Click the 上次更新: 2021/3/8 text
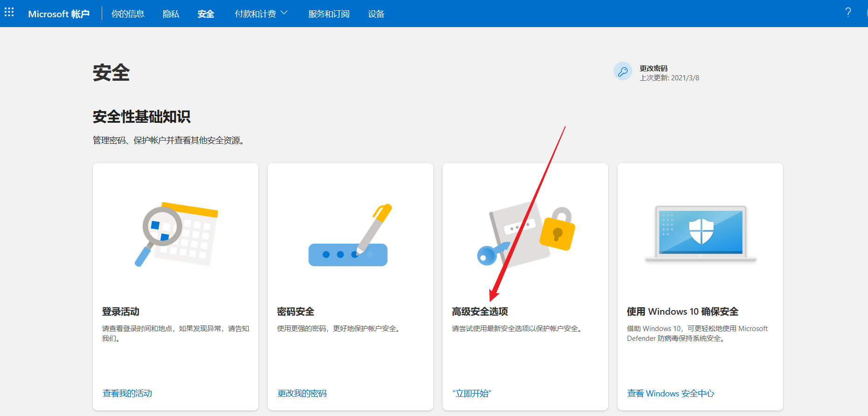This screenshot has height=416, width=868. coord(669,78)
